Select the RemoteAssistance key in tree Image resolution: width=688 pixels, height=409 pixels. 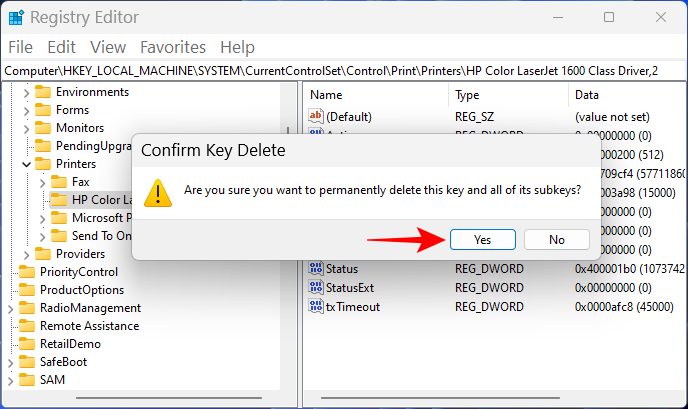(x=89, y=326)
